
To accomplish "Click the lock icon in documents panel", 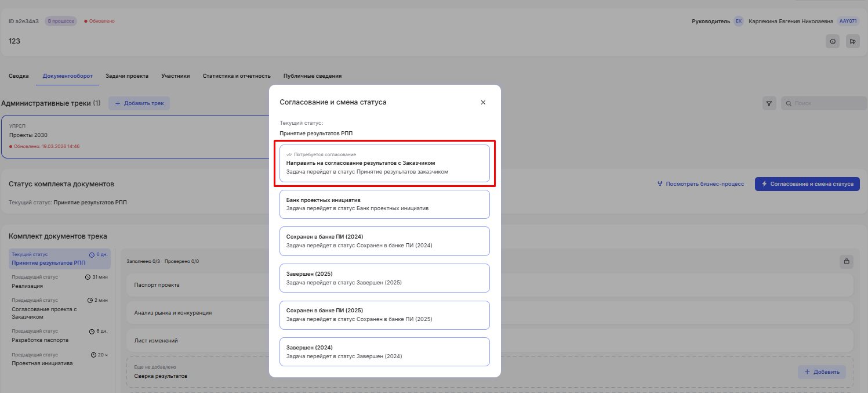I will coord(846,261).
